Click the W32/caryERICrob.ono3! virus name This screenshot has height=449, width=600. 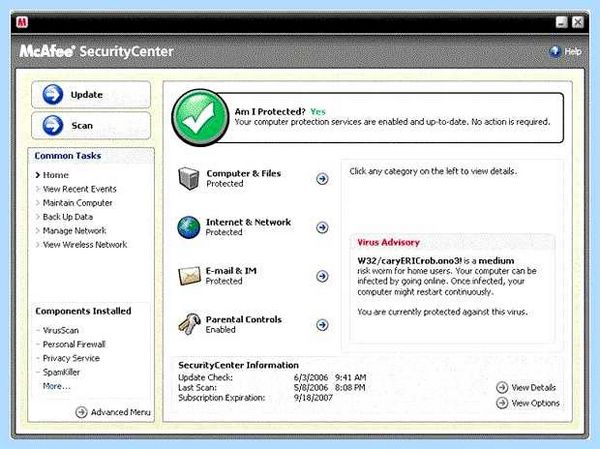tap(410, 261)
